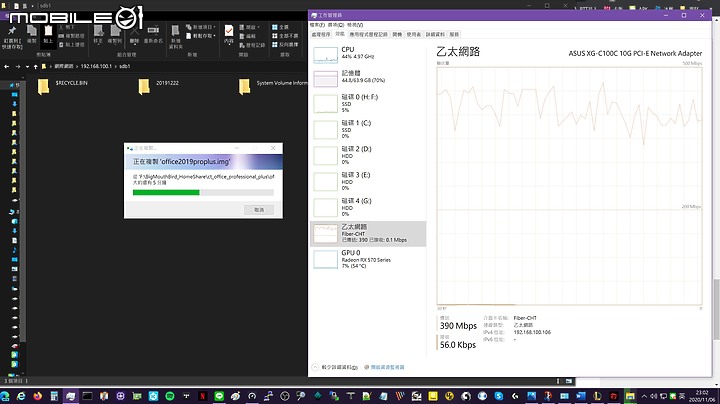Click 反向選擇 invert selection in Explorer ribbon

[285, 45]
